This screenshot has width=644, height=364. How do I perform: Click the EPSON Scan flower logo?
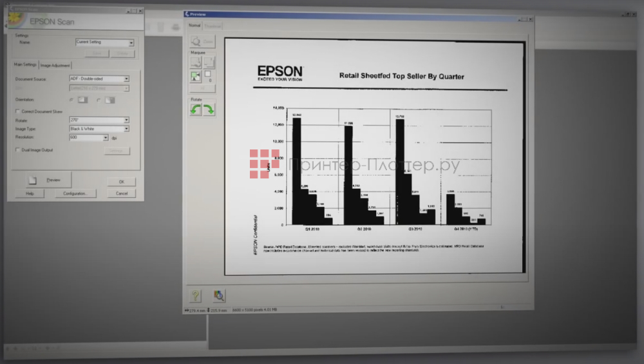tap(15, 21)
